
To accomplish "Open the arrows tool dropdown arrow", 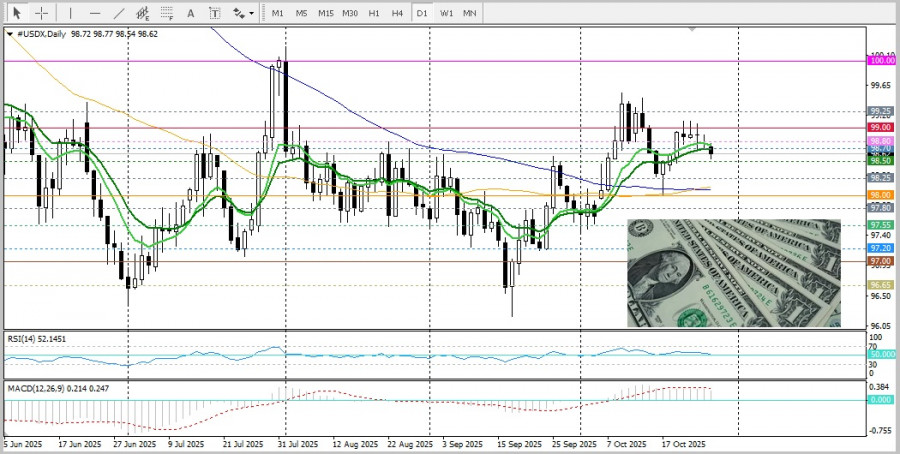I will pos(251,13).
